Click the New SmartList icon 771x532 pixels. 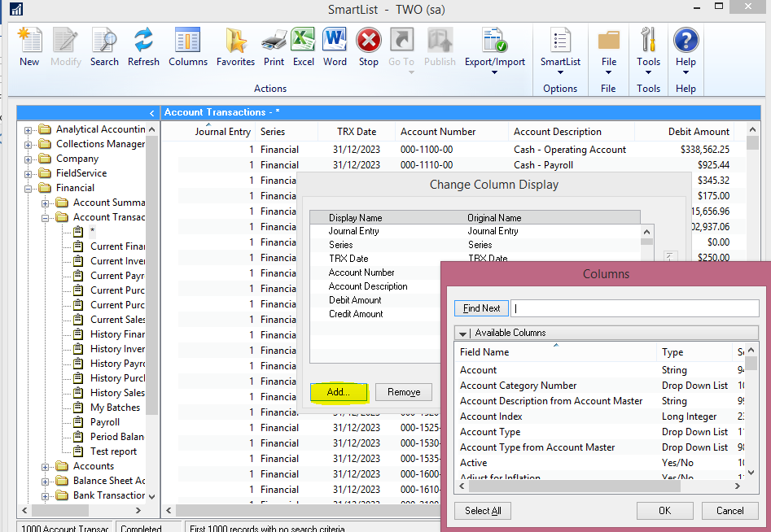click(x=28, y=46)
